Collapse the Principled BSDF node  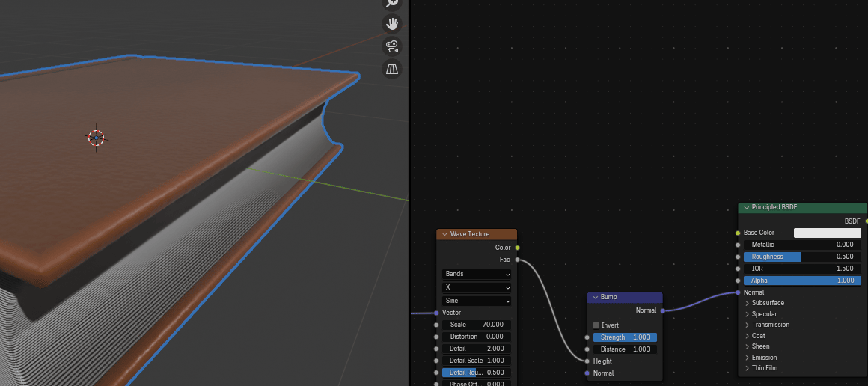746,207
